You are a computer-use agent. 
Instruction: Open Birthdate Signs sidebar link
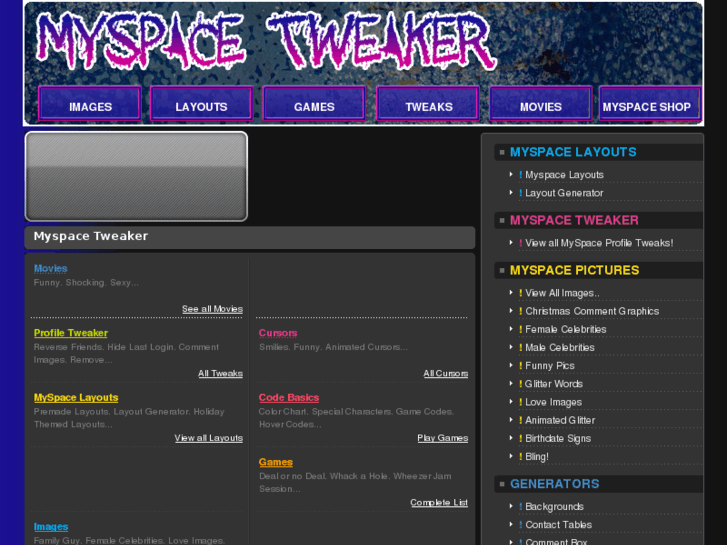[x=558, y=438]
